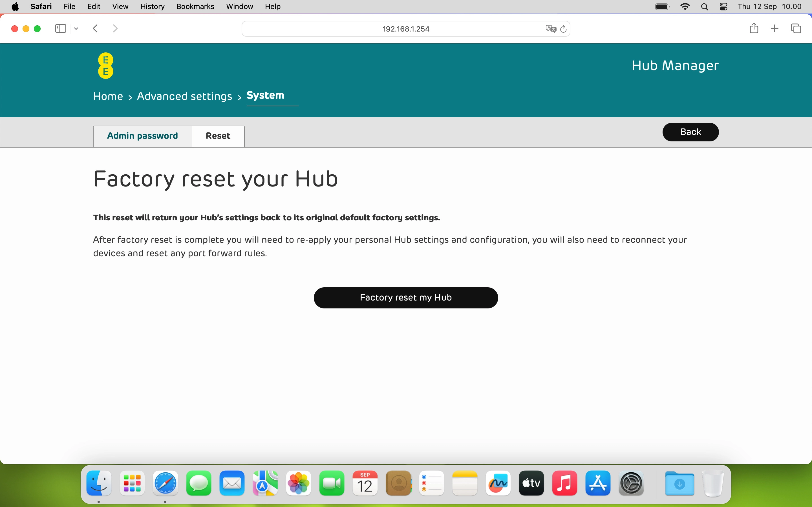Show the tab overview

click(x=796, y=28)
